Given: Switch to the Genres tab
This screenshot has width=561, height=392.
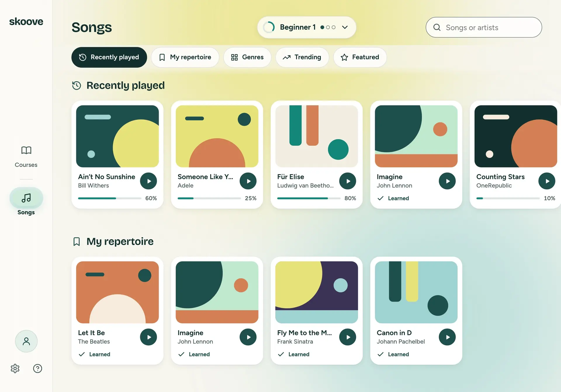Looking at the screenshot, I should click(247, 57).
